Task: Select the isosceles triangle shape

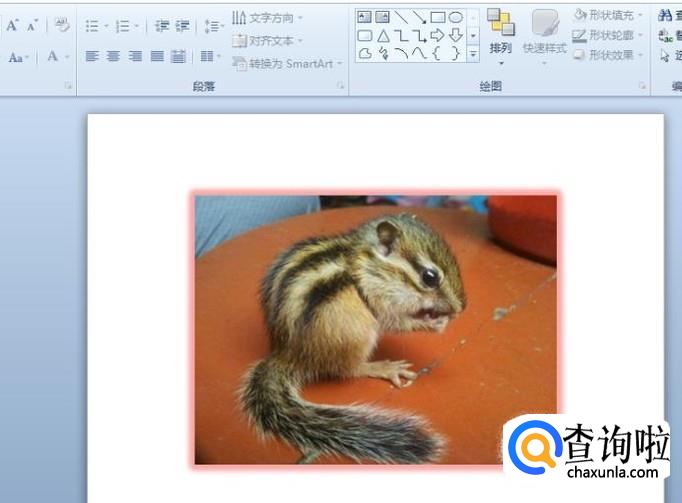Action: 383,36
